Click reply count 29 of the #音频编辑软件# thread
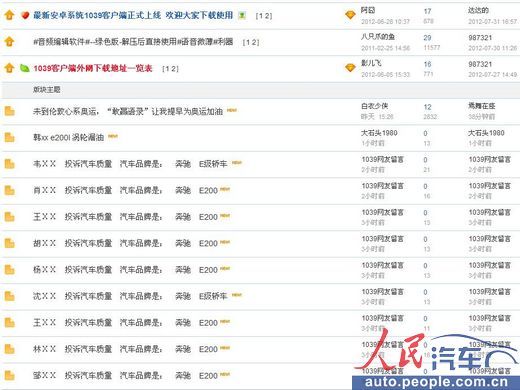The height and width of the screenshot is (390, 520). click(x=427, y=38)
